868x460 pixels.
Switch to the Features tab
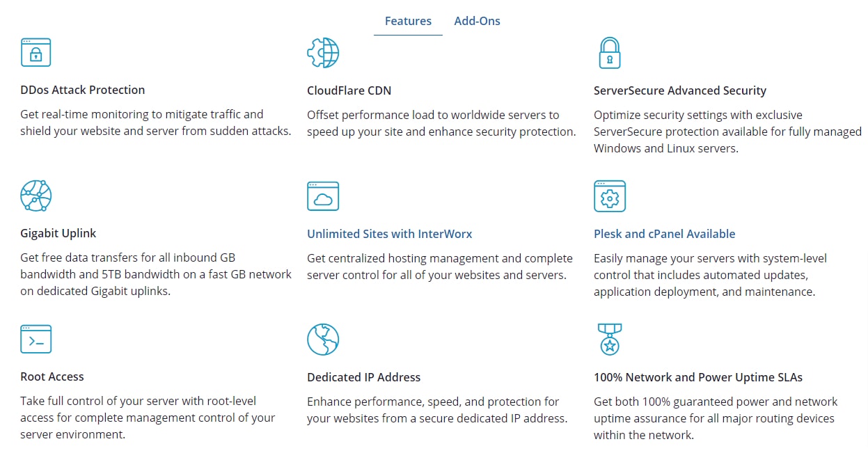click(x=408, y=21)
